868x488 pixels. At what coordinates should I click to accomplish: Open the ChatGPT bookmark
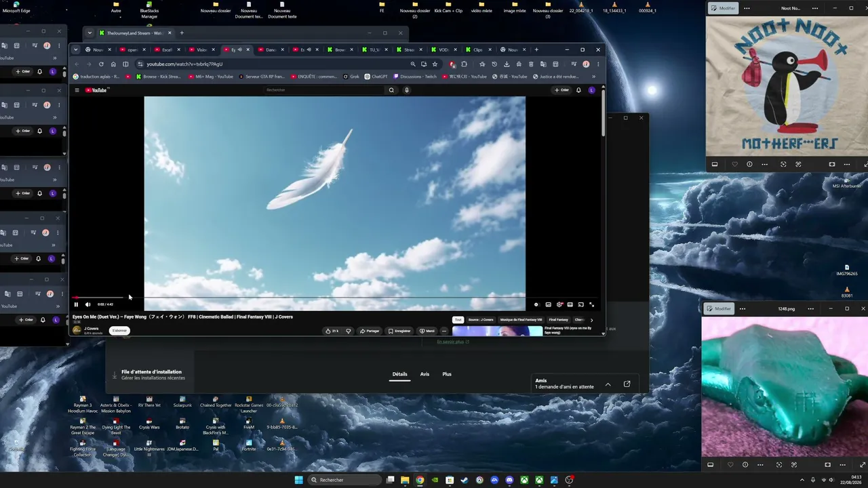pyautogui.click(x=376, y=77)
